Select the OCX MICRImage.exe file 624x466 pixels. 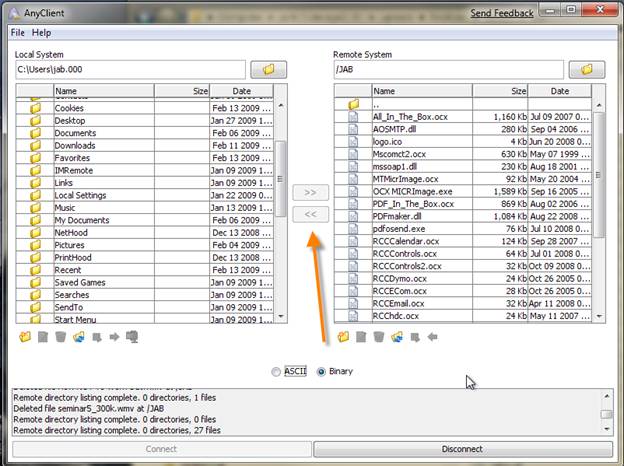463,191
